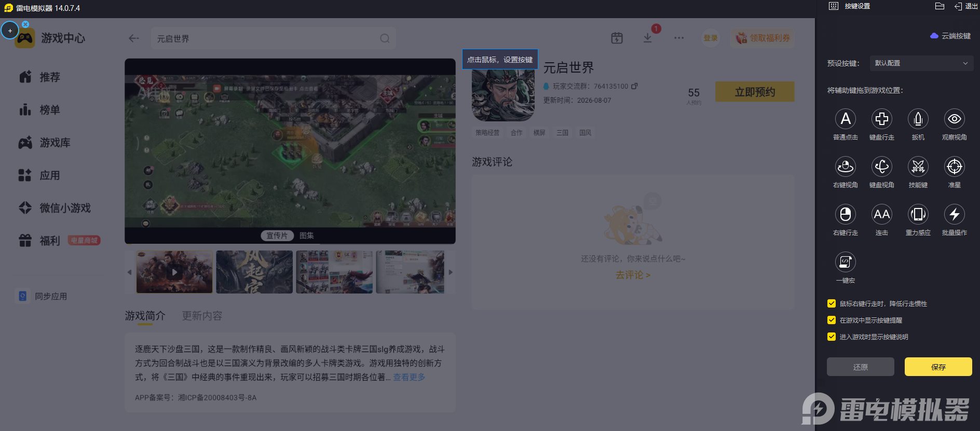Select the 批量操作 lightning icon
This screenshot has height=431, width=980.
tap(955, 214)
